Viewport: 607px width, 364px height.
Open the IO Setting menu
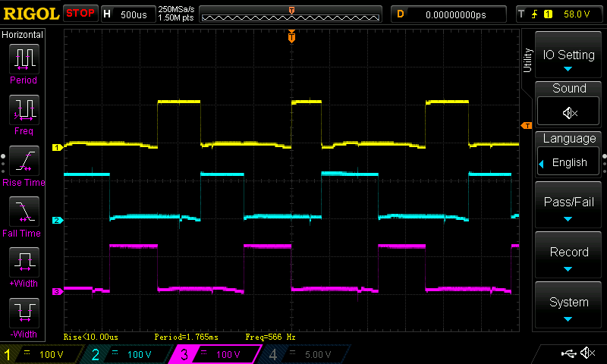point(568,55)
